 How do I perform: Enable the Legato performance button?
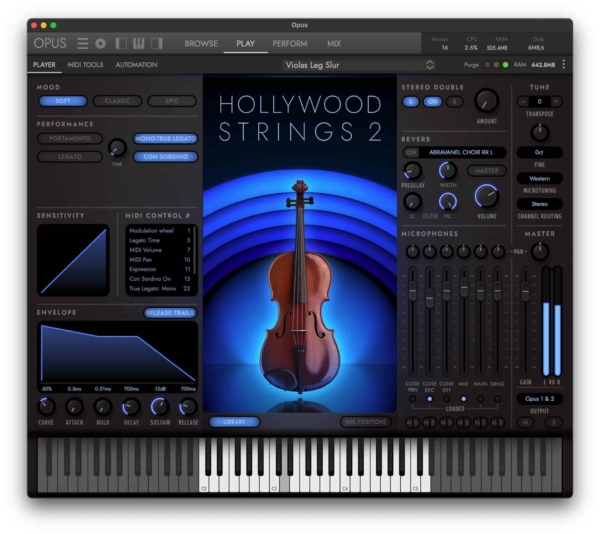coord(70,156)
